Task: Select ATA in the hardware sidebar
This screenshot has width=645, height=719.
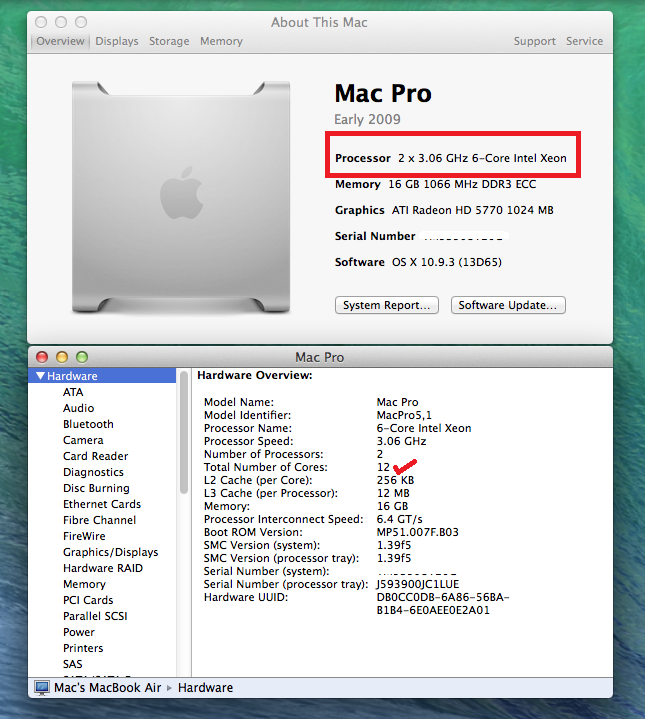Action: coord(73,392)
